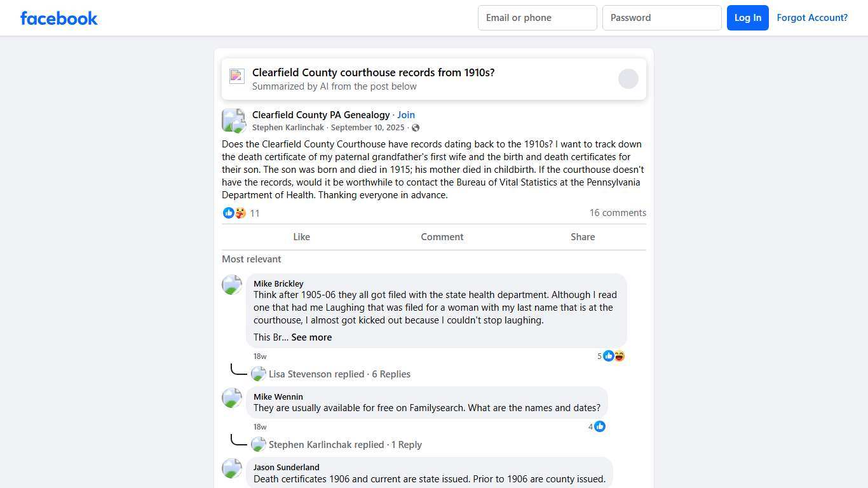Click the Facebook logo
Image resolution: width=868 pixels, height=488 pixels.
coord(59,18)
